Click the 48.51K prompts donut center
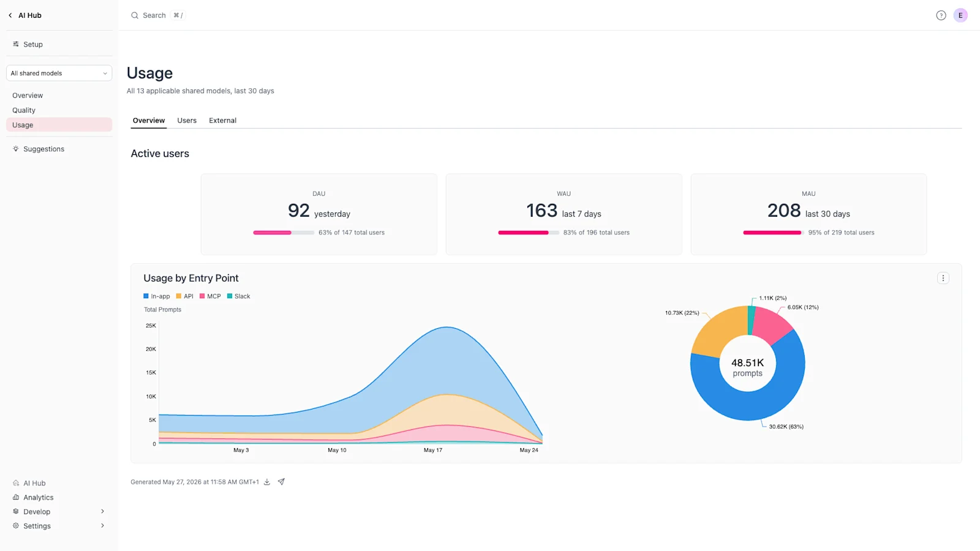Screen dimensions: 980x551 748,367
